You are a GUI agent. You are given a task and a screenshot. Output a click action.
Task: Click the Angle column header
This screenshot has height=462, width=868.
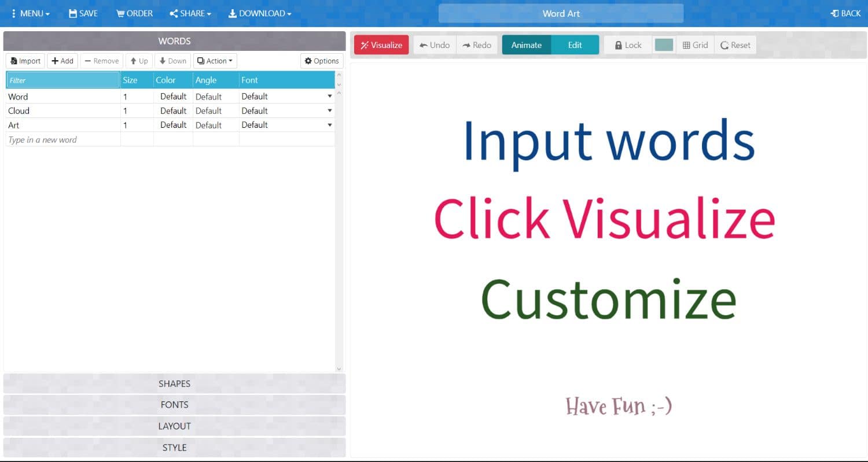pos(216,80)
